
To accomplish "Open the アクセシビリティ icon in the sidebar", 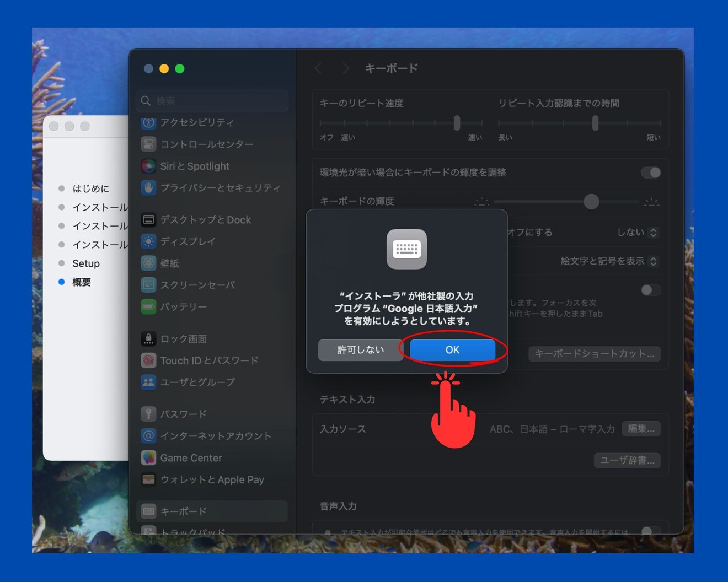I will pos(148,123).
